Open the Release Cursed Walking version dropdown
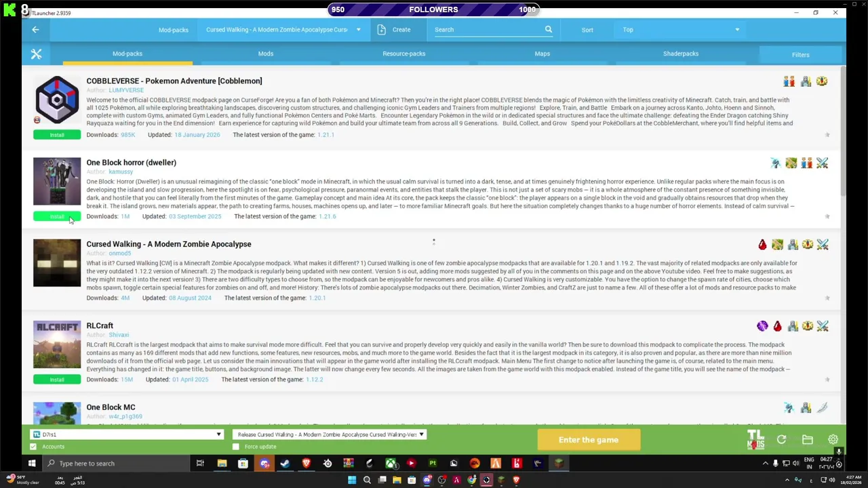Viewport: 868px width, 488px height. click(330, 434)
